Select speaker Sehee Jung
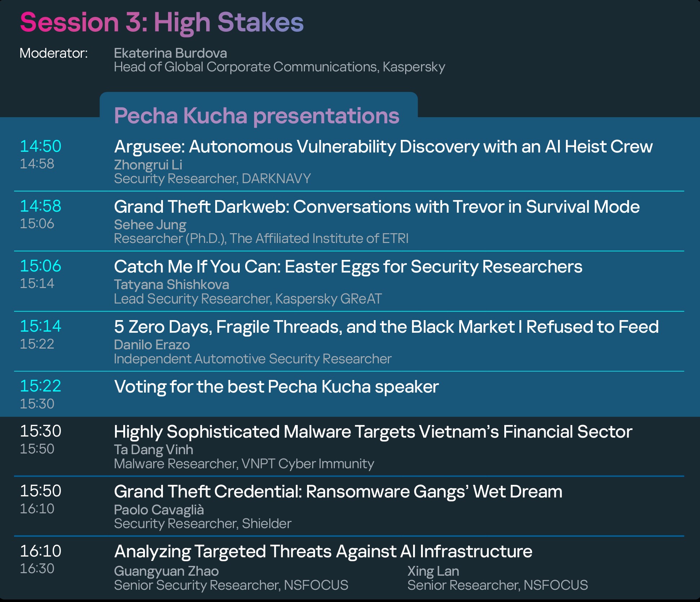Image resolution: width=700 pixels, height=602 pixels. pyautogui.click(x=150, y=225)
